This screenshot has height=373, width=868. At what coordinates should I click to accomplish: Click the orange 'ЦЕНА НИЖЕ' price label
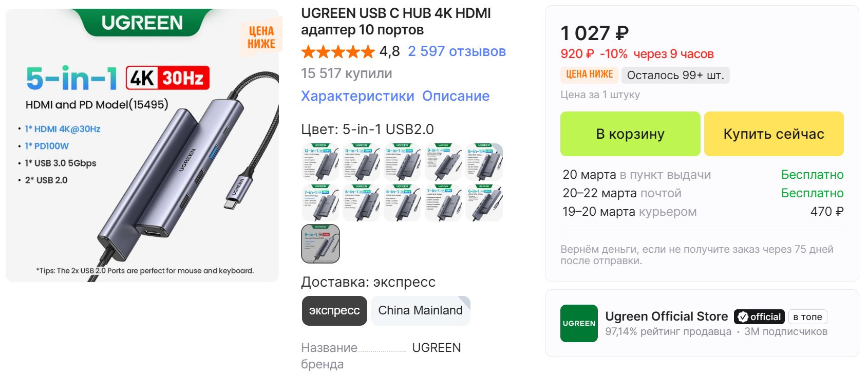[589, 74]
